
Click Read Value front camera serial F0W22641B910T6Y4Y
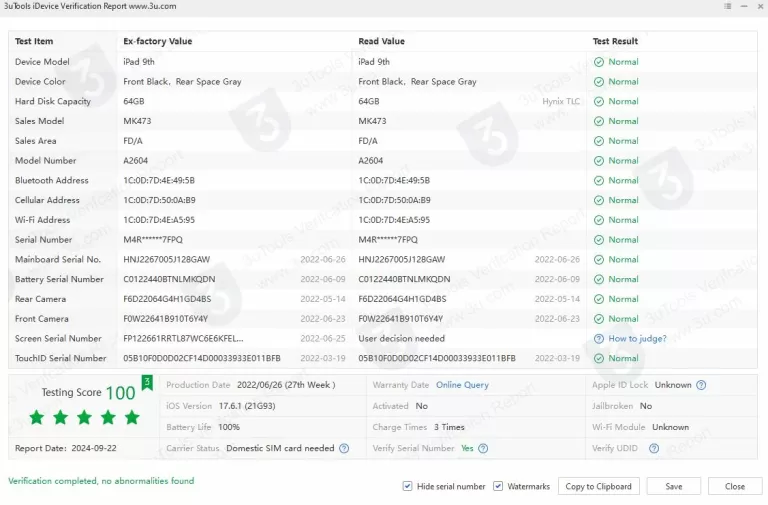(401, 319)
